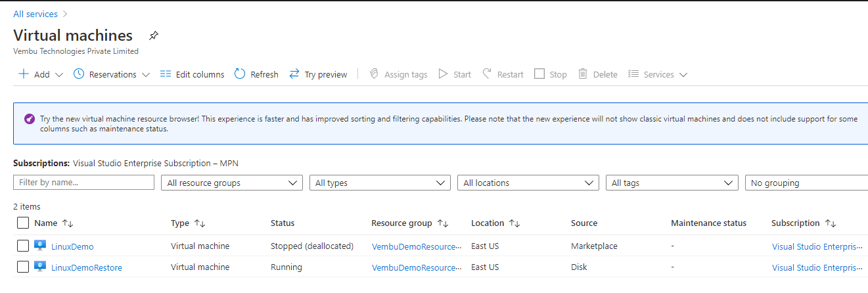
Task: Sort by Type column arrows
Action: click(200, 223)
